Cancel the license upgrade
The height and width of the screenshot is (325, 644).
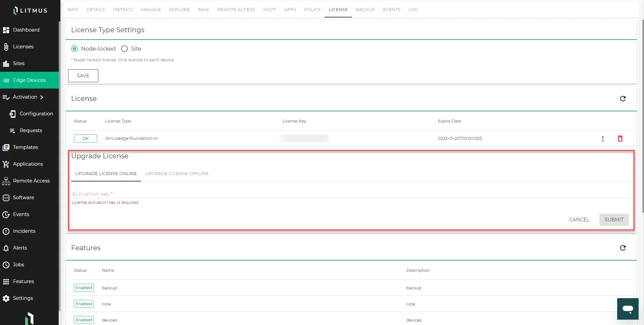(579, 220)
